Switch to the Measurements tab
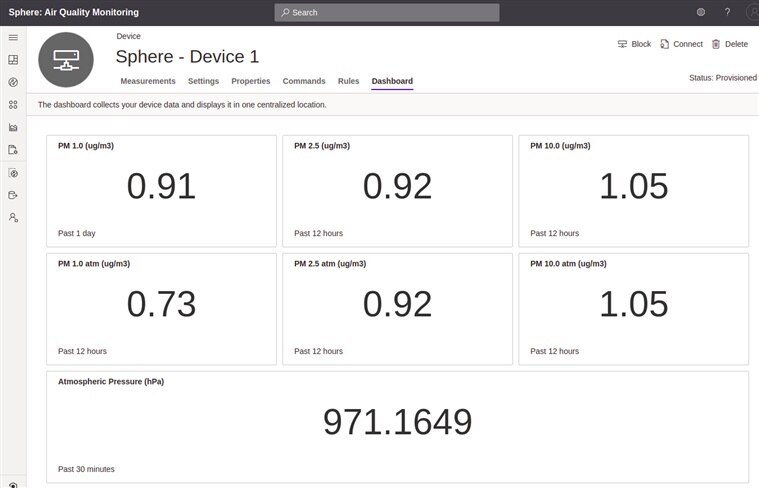This screenshot has height=488, width=759. click(148, 81)
